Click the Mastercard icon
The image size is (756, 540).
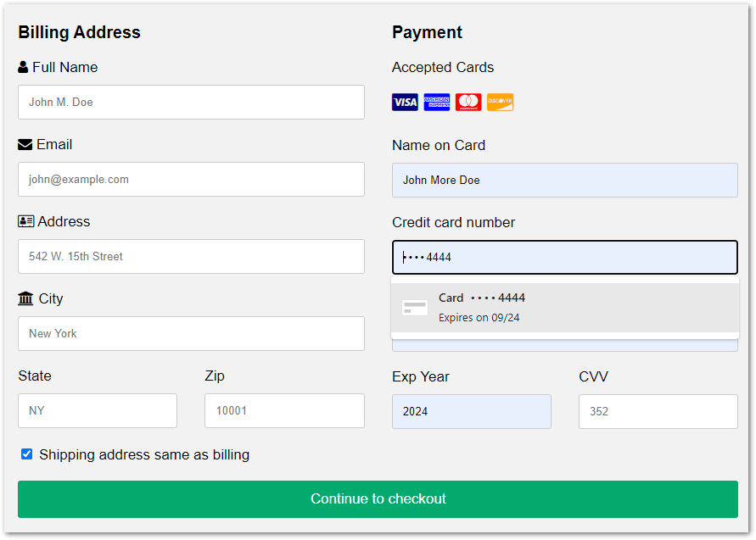point(468,103)
